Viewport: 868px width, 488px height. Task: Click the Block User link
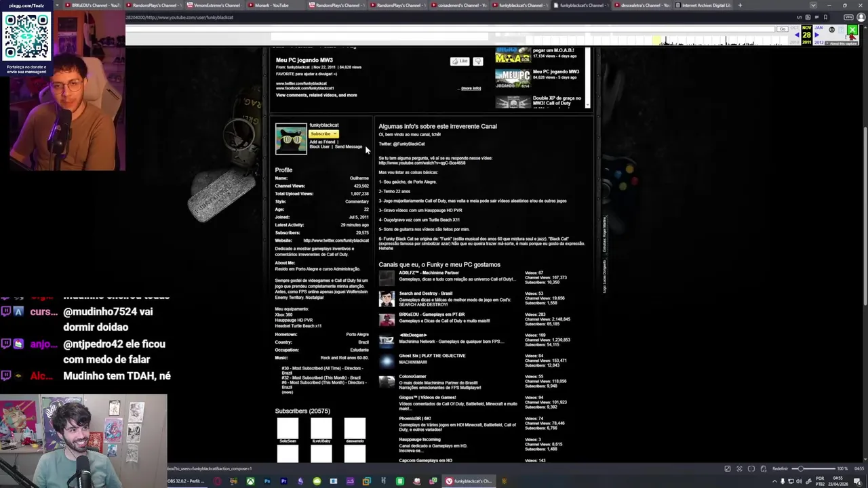coord(319,146)
